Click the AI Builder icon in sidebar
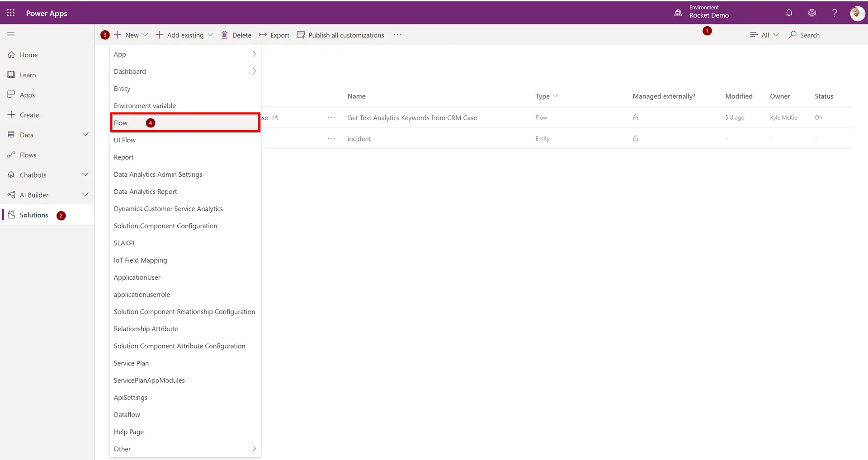 point(11,195)
